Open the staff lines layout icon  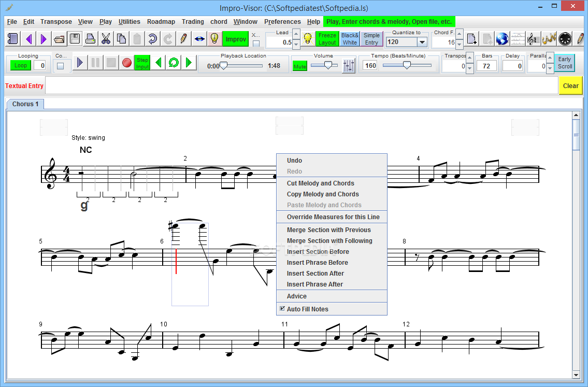click(x=518, y=39)
